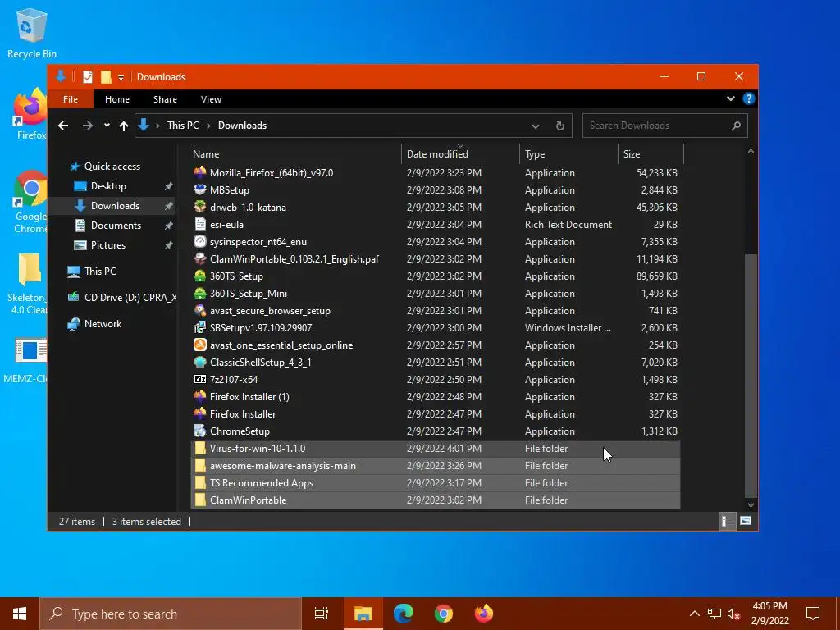Select the MBSetup application icon
Image resolution: width=840 pixels, height=630 pixels.
[x=200, y=189]
